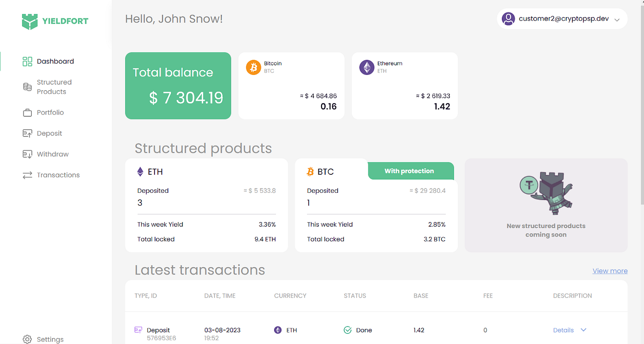Click the BTC weekly yield 2.85%
The height and width of the screenshot is (344, 644).
point(437,224)
